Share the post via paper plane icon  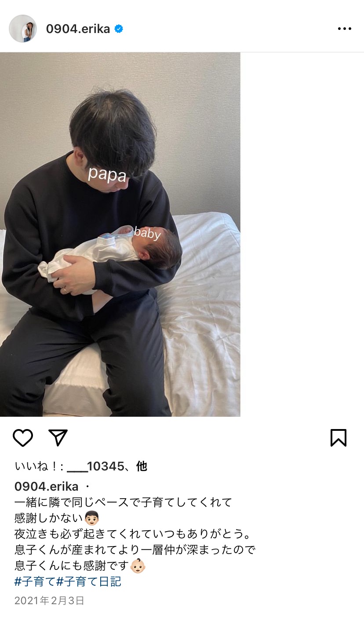[58, 438]
